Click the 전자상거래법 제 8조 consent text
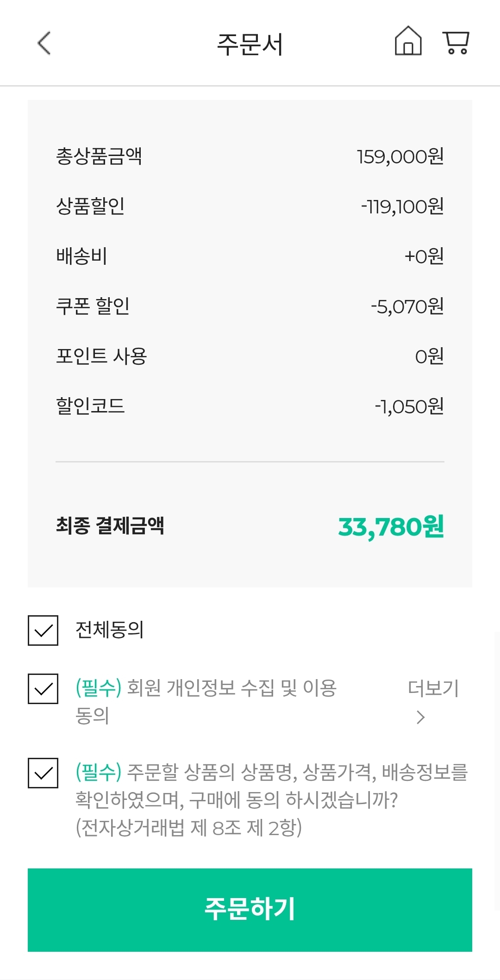 (x=188, y=828)
